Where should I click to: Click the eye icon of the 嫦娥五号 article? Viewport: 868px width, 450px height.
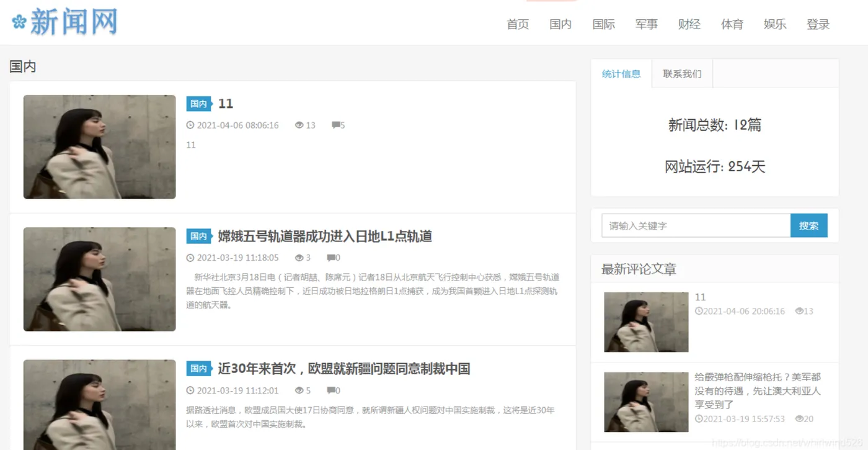[299, 258]
